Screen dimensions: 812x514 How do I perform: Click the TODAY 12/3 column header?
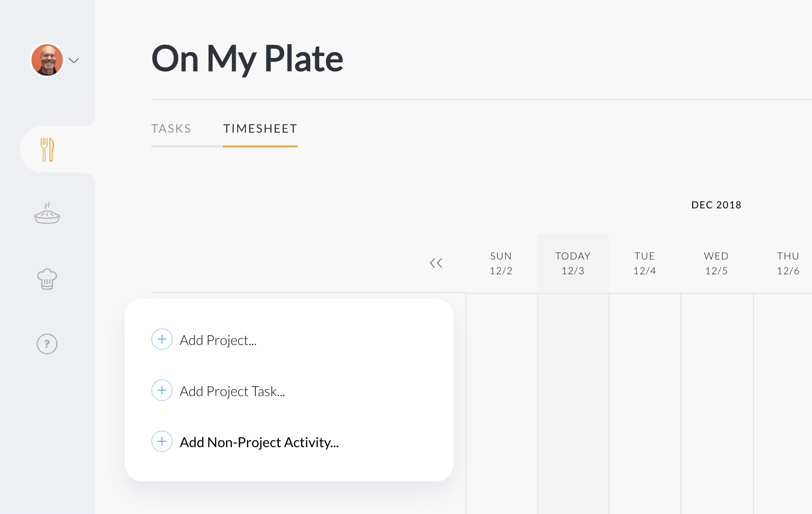click(x=573, y=263)
